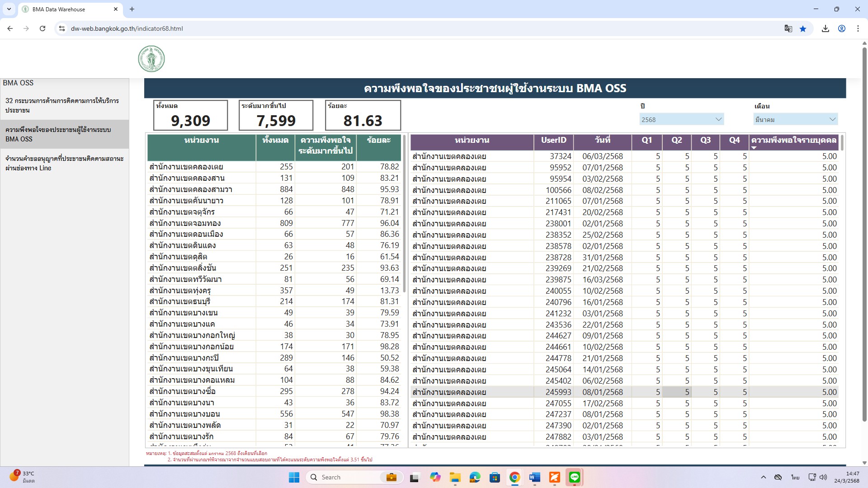Image resolution: width=868 pixels, height=488 pixels.
Task: Reload the page with the refresh icon
Action: (x=42, y=28)
